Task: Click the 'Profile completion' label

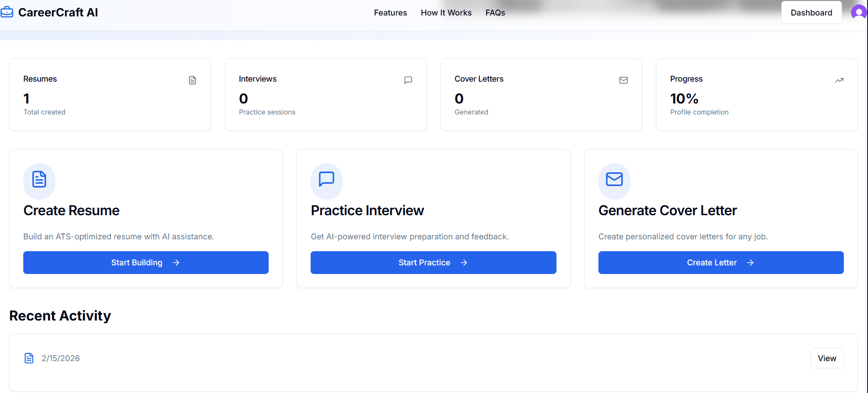Action: (699, 112)
